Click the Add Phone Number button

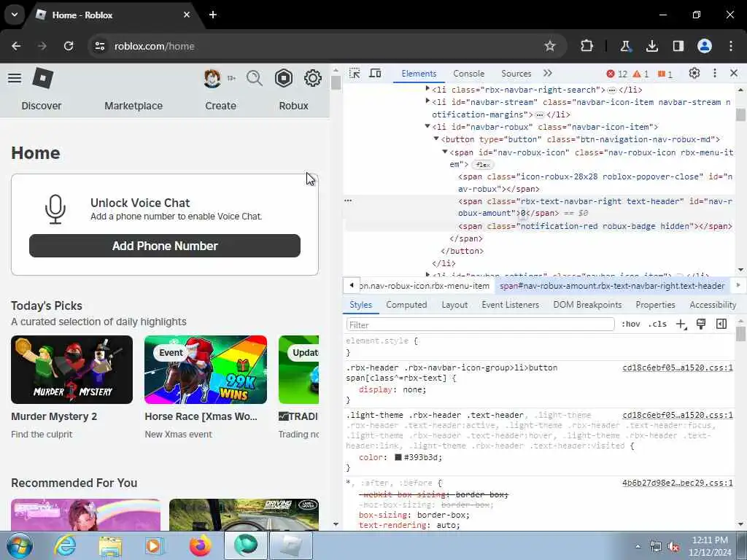pos(165,246)
